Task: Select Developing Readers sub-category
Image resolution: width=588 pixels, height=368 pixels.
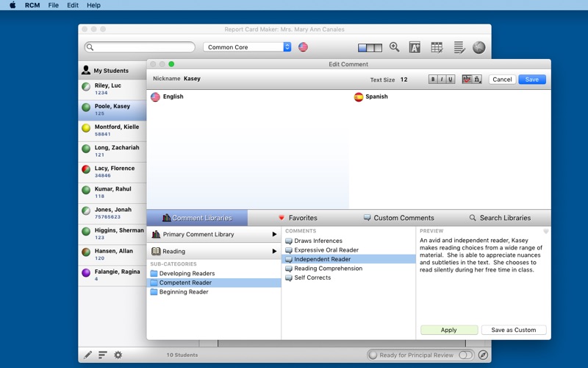Action: tap(214, 273)
